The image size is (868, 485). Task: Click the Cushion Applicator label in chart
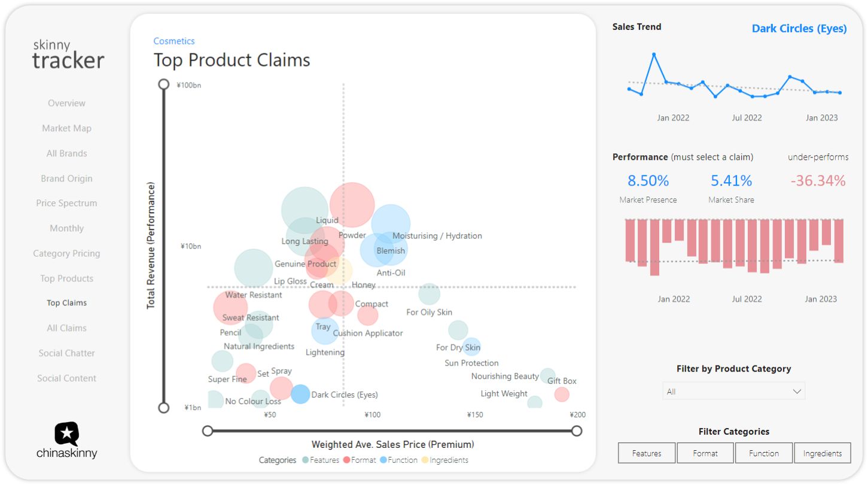pos(368,334)
